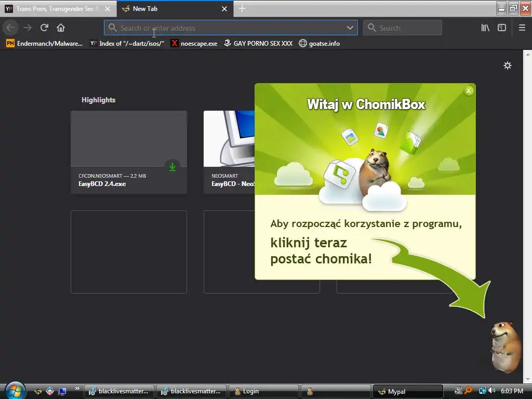532x399 pixels.
Task: Open the noescape.exe bookmark
Action: tap(194, 44)
